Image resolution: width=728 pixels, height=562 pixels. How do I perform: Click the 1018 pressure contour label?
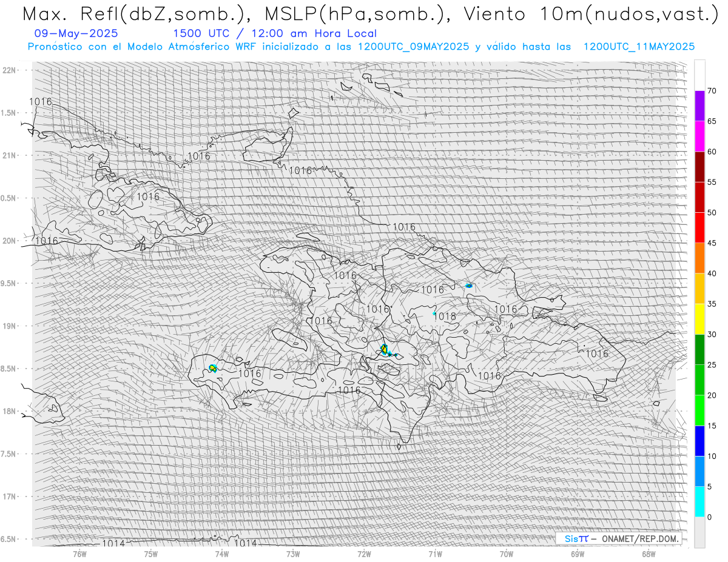point(445,316)
